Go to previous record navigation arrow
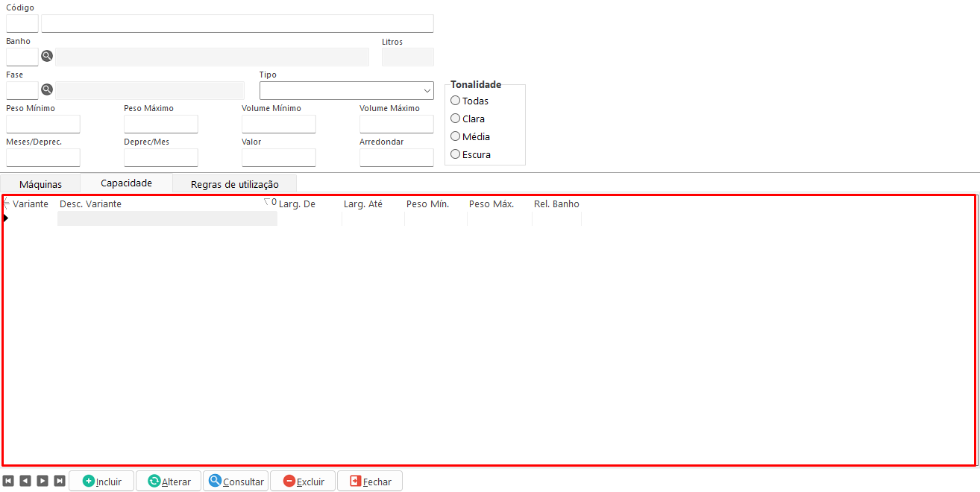Viewport: 980px width, 492px height. click(x=25, y=482)
